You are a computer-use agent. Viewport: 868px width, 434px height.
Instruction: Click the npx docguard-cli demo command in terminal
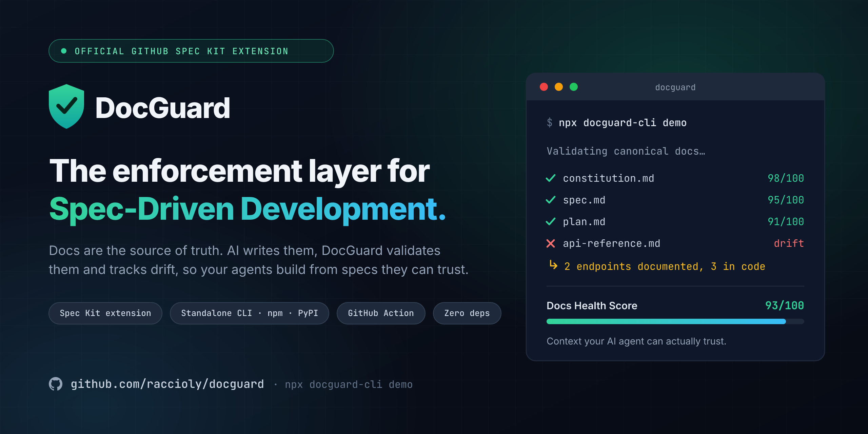(623, 123)
